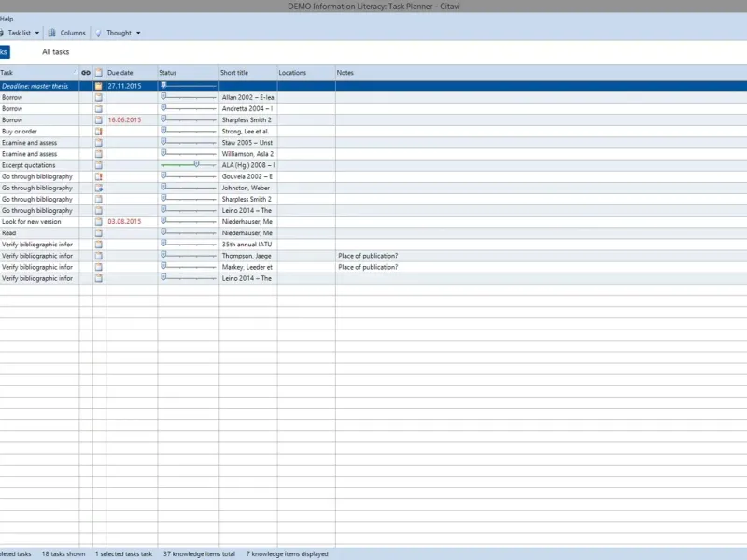This screenshot has width=747, height=560.
Task: Click the Thought lightbulb icon
Action: pyautogui.click(x=98, y=33)
